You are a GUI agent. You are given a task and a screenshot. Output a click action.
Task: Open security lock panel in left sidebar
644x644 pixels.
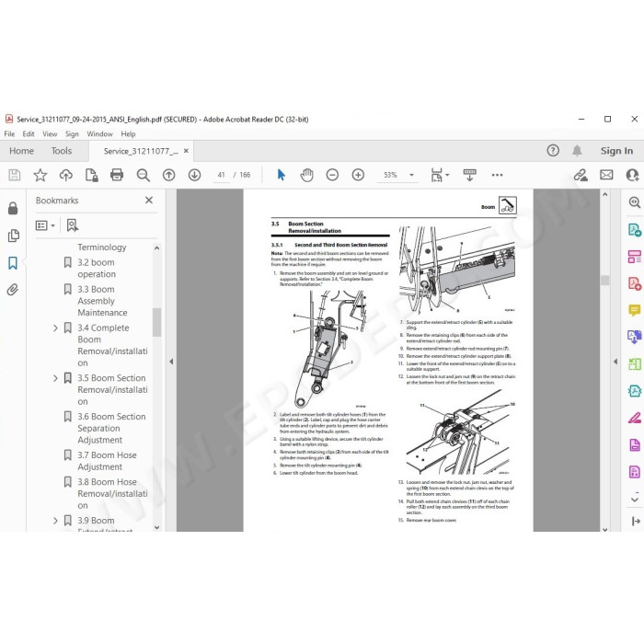pos(13,208)
